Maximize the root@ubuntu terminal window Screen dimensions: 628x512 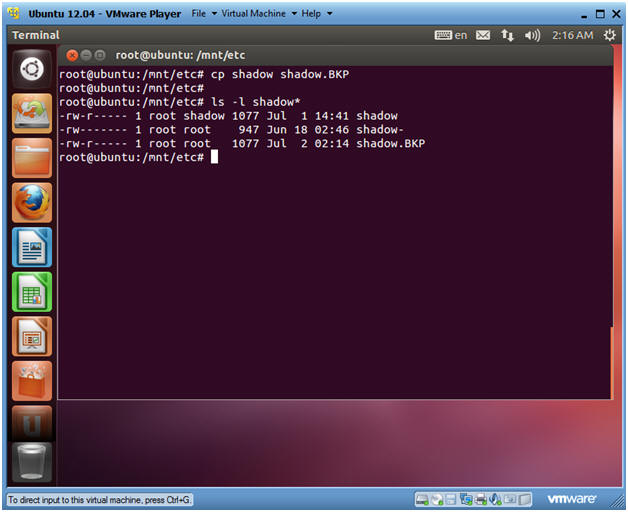(100, 55)
